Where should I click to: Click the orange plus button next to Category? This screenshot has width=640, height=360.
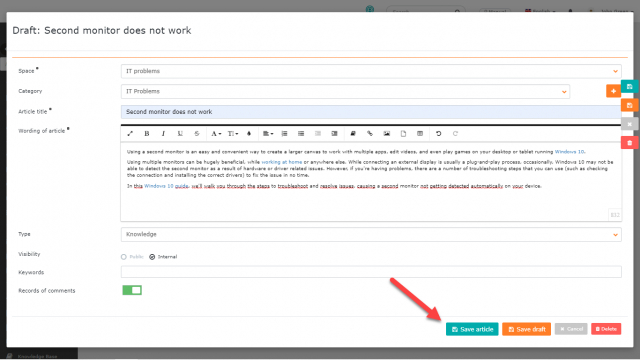tap(613, 91)
